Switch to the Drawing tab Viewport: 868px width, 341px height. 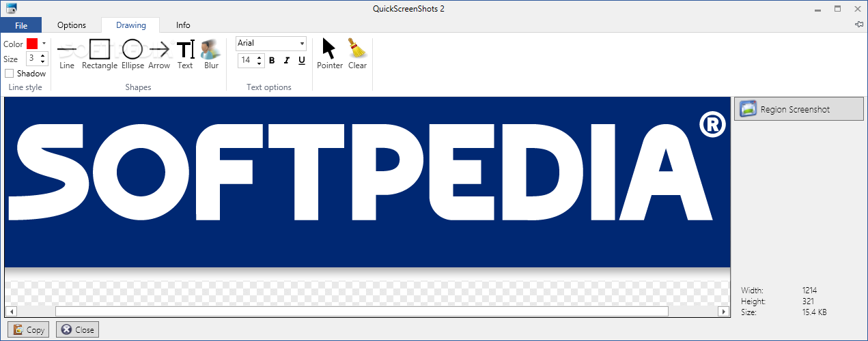130,25
